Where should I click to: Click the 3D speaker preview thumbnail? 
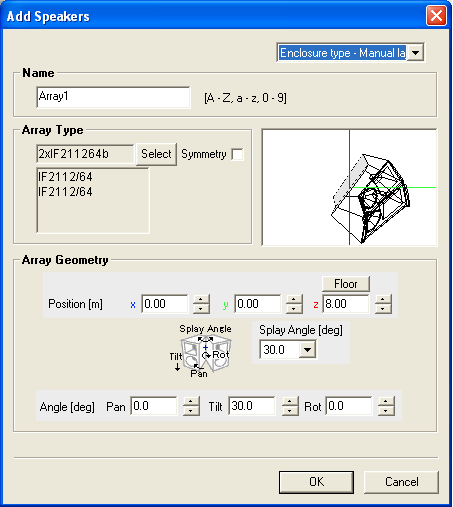(349, 187)
